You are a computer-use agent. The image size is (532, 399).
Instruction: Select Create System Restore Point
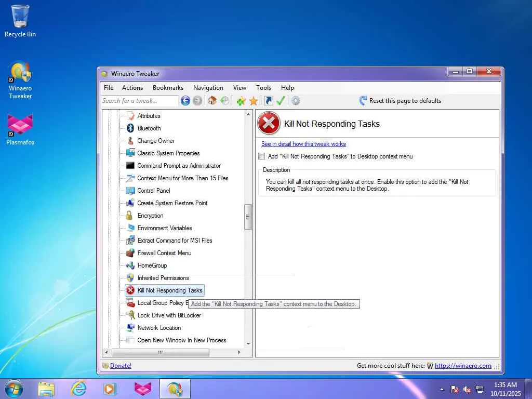pyautogui.click(x=172, y=203)
